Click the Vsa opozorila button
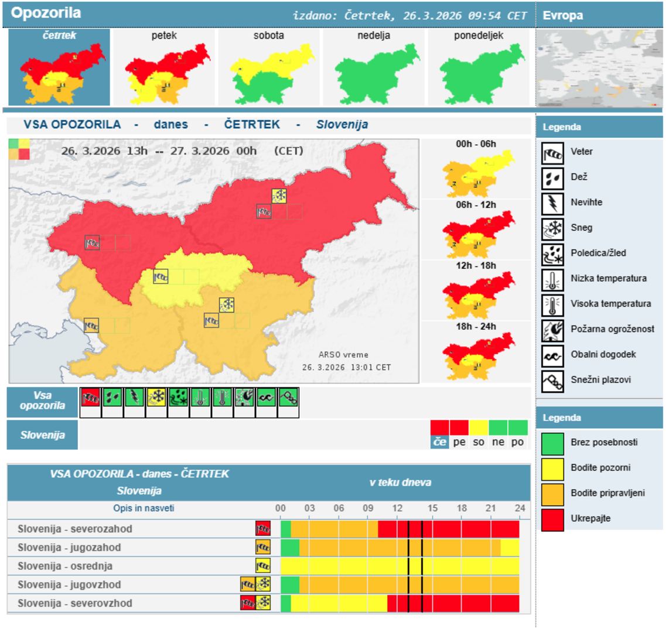The image size is (669, 644). point(42,401)
